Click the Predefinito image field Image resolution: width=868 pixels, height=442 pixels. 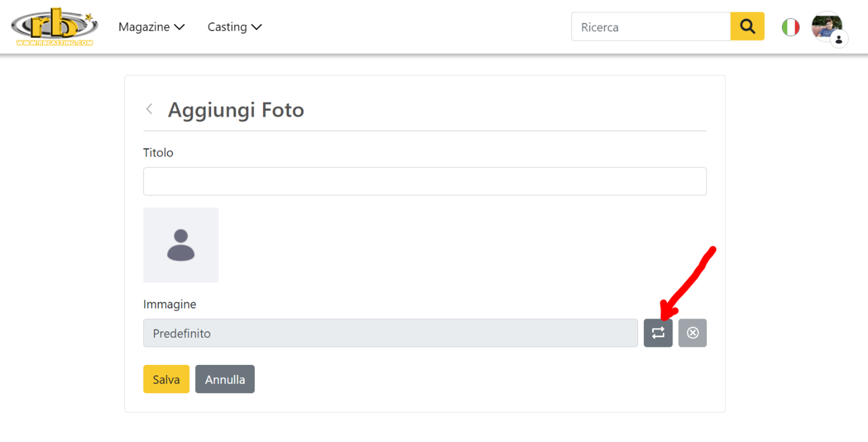(x=390, y=333)
